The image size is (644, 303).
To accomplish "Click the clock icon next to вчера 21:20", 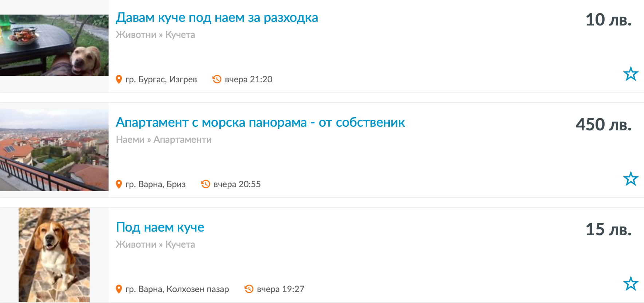I will [217, 79].
